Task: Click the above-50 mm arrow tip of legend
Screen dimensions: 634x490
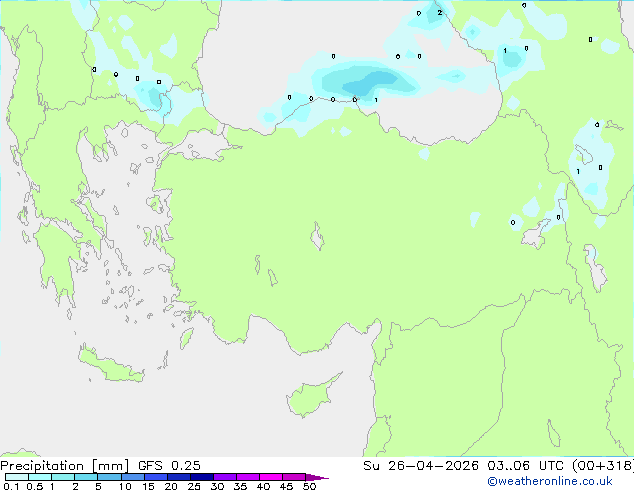Action: click(317, 477)
